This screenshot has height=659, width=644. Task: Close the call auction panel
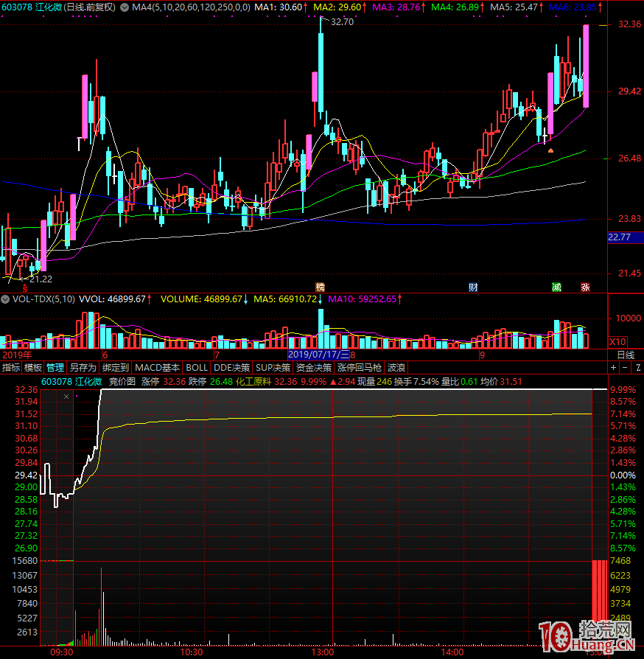coord(66,397)
